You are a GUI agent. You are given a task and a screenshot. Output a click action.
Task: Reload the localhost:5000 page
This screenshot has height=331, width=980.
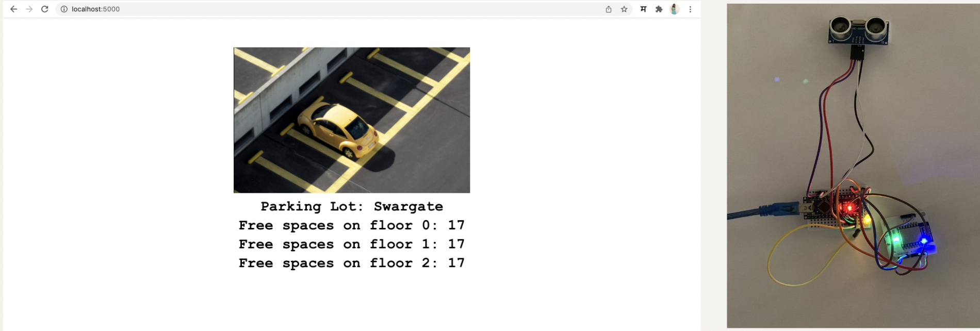[x=45, y=9]
